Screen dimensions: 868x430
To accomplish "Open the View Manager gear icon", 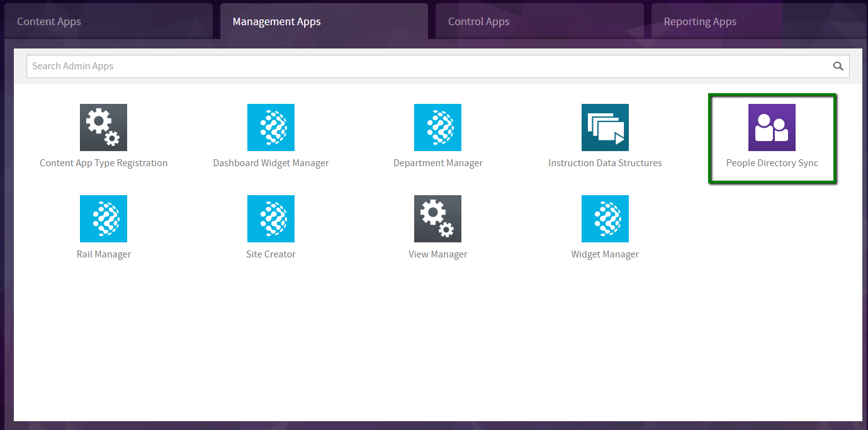I will point(437,218).
